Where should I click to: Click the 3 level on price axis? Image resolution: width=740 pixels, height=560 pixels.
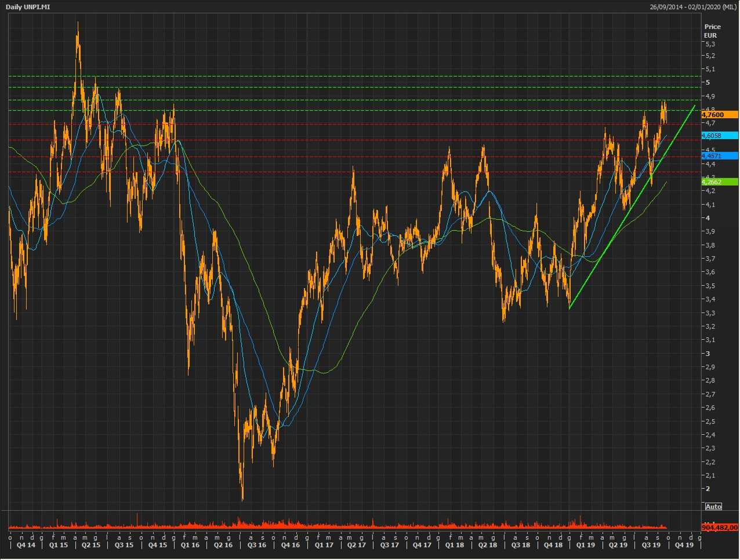(708, 353)
